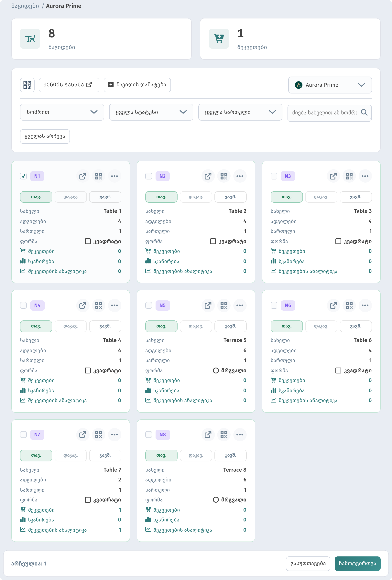The width and height of the screenshot is (392, 580).
Task: Open the QR code toolbar button
Action: pos(27,85)
